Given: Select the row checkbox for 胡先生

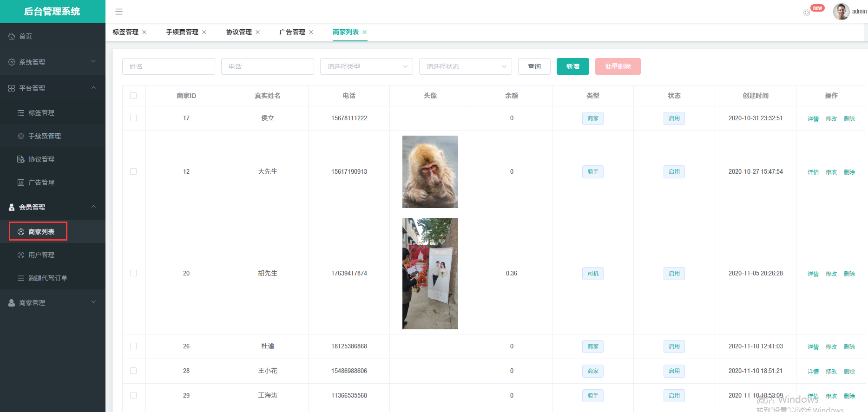Looking at the screenshot, I should pos(133,273).
